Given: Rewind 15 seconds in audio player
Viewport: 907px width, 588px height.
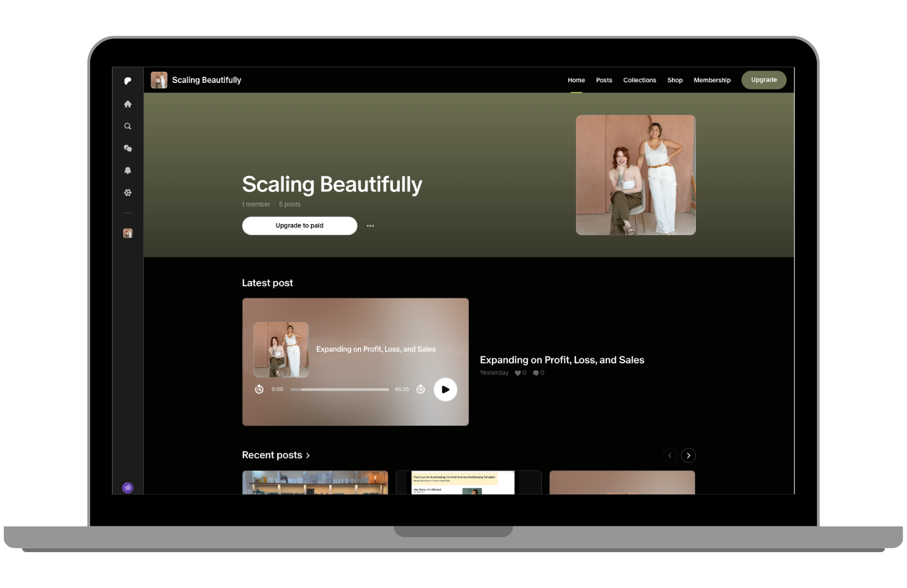Looking at the screenshot, I should 259,389.
